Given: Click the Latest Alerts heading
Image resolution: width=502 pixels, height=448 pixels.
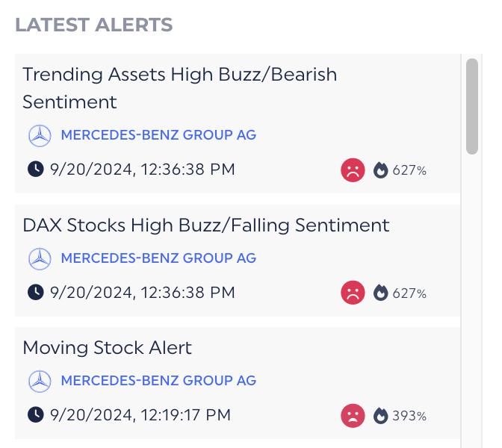Looking at the screenshot, I should click(x=94, y=25).
